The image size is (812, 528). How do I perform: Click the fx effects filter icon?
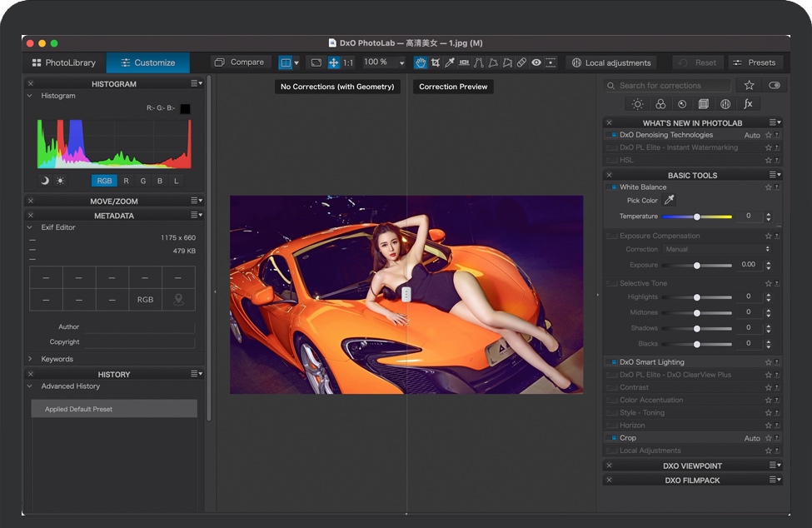point(748,103)
